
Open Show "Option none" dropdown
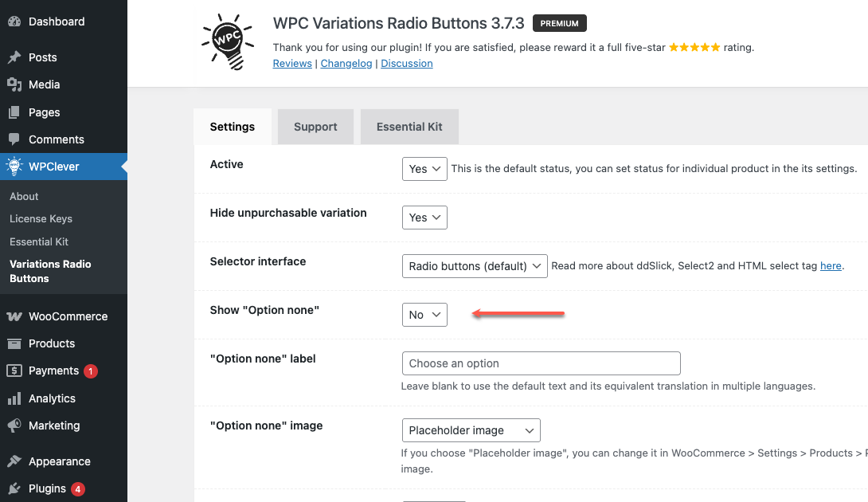(424, 315)
